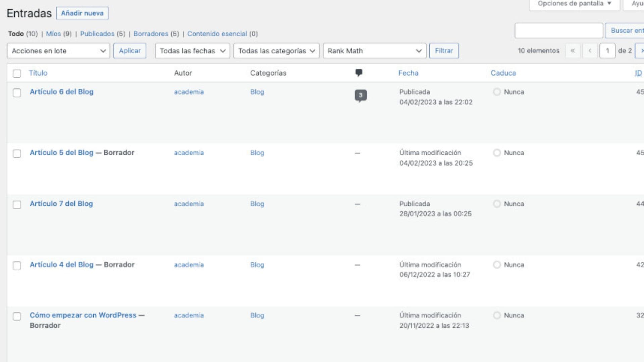The image size is (644, 362).
Task: Open Artículo 7 del Blog for editing
Action: (61, 203)
